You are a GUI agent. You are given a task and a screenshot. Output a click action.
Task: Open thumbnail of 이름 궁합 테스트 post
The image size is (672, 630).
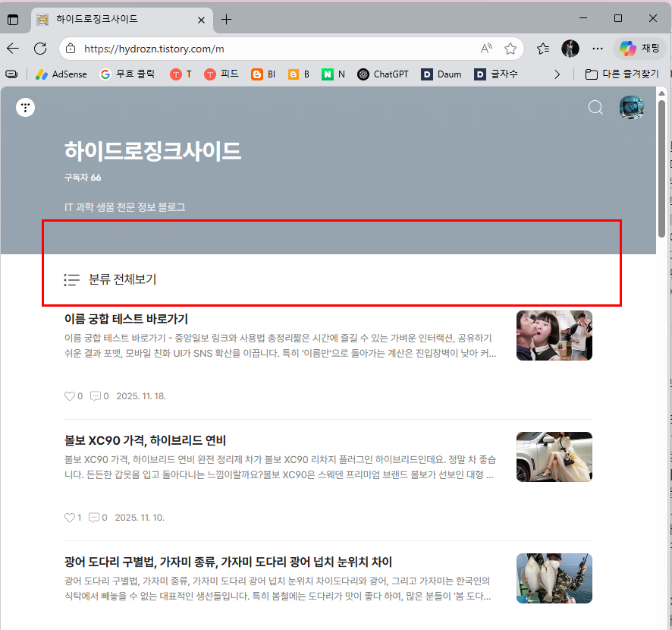[x=554, y=335]
